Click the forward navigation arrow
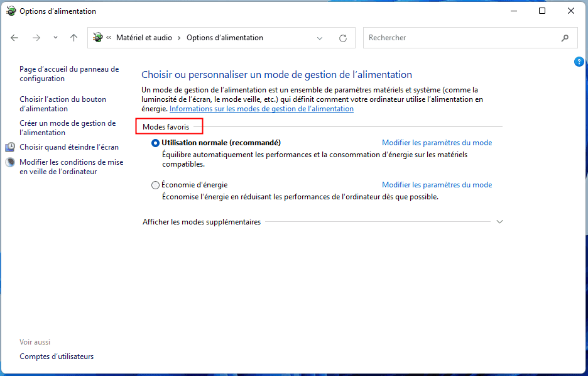 click(x=36, y=38)
